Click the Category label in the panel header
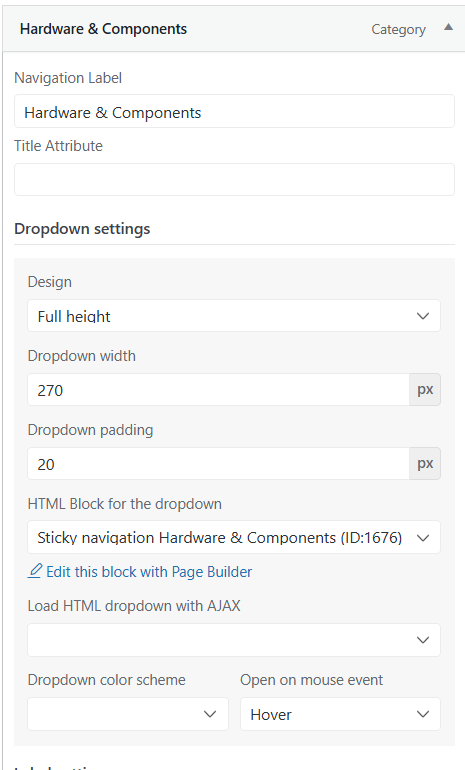The image size is (465, 770). pos(398,29)
